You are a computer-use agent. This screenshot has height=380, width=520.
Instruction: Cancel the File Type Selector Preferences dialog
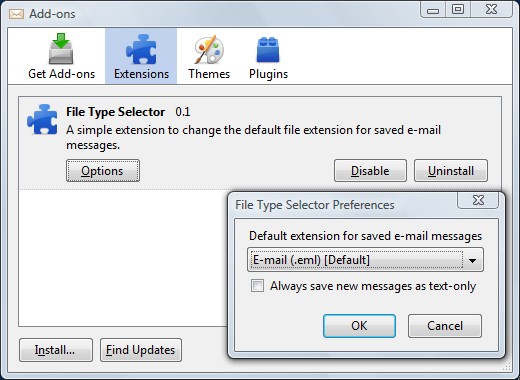[445, 326]
